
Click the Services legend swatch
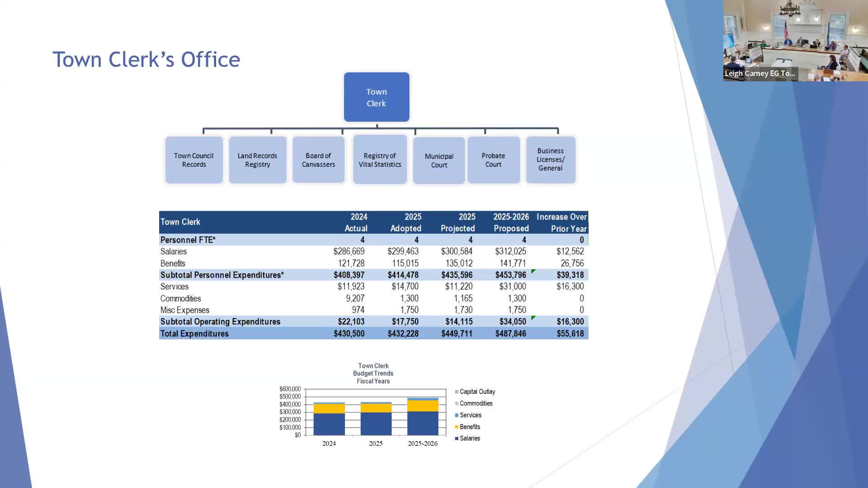[x=457, y=415]
